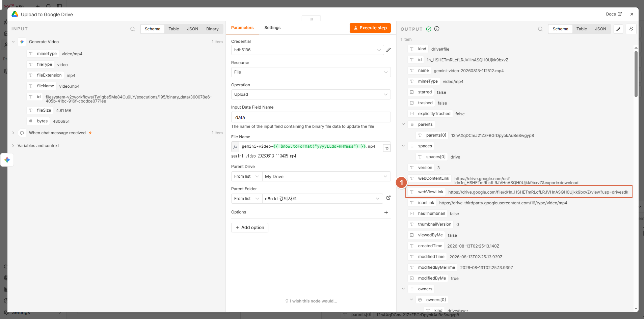Open the Resource dropdown showing File
644x319 pixels.
(311, 72)
